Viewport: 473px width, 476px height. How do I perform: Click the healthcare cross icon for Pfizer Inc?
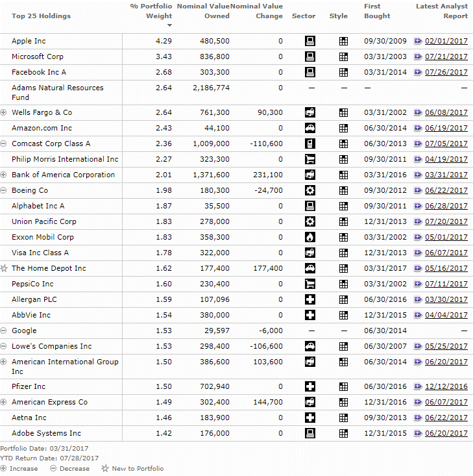(309, 386)
